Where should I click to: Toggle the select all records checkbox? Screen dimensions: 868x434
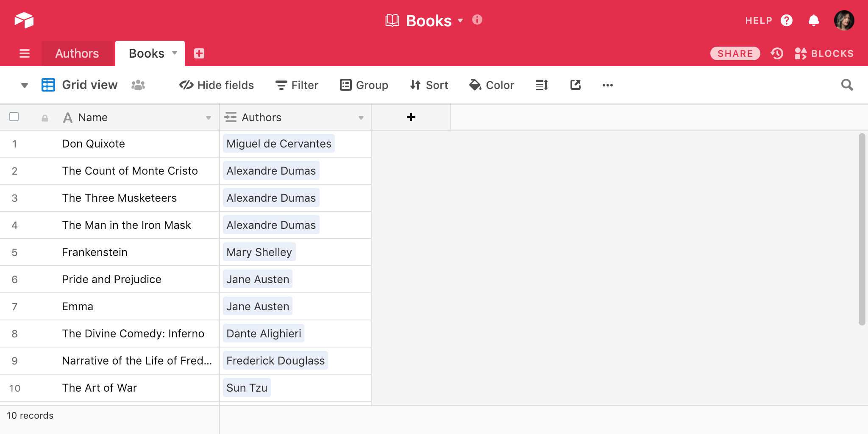tap(14, 117)
